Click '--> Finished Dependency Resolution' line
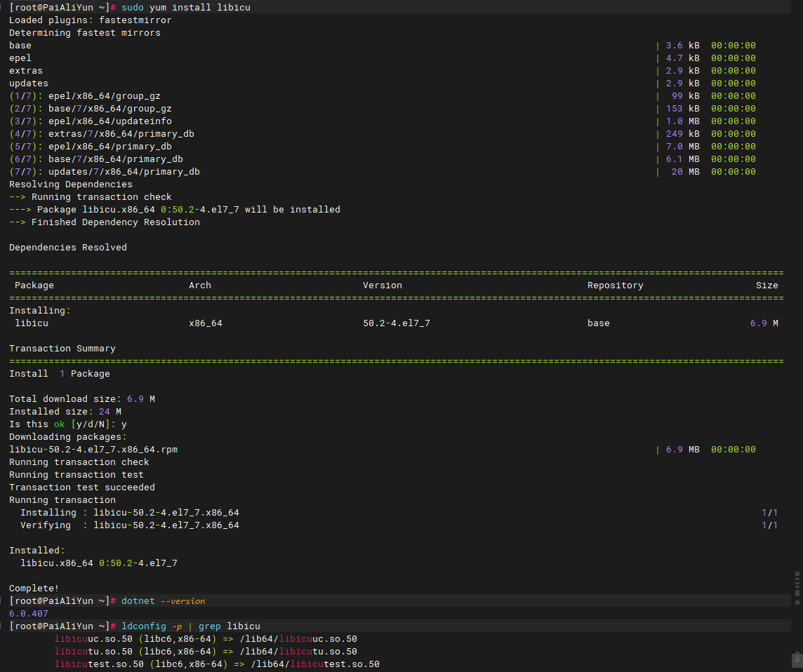Image resolution: width=803 pixels, height=672 pixels. point(105,222)
